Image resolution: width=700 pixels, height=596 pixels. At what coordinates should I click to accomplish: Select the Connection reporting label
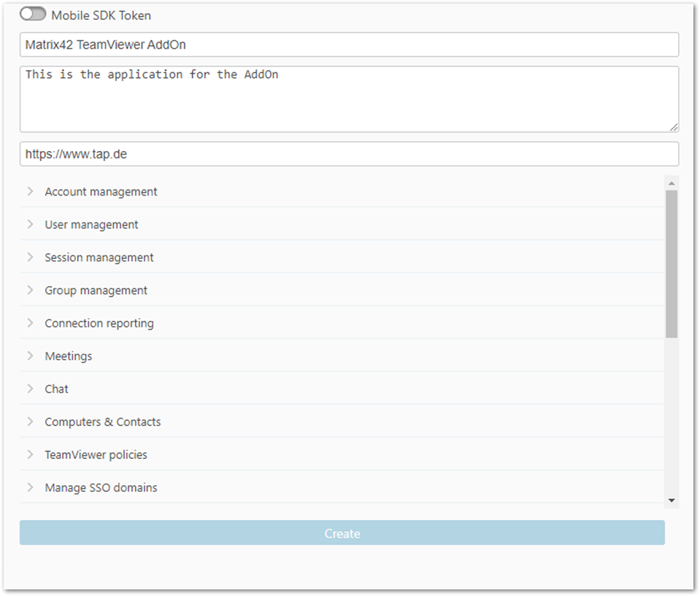tap(99, 323)
